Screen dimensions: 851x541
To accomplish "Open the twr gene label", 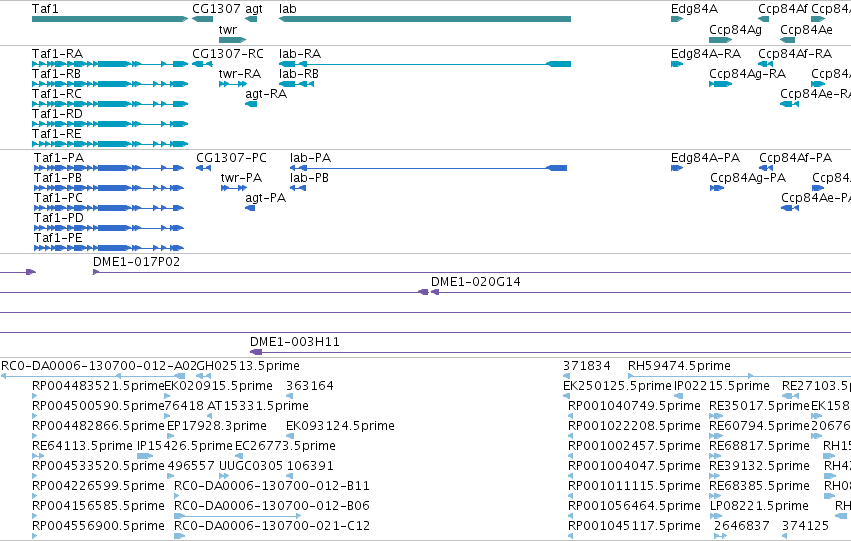I will point(228,29).
